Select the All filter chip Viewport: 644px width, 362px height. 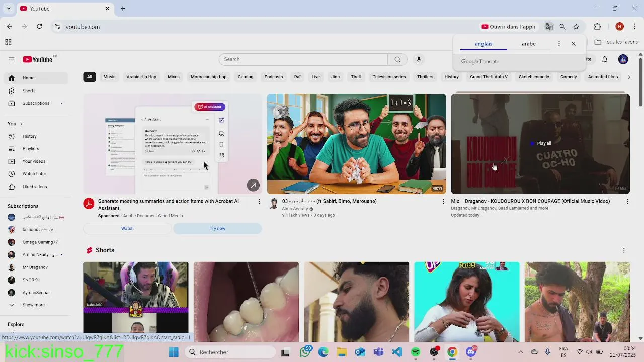click(x=89, y=77)
